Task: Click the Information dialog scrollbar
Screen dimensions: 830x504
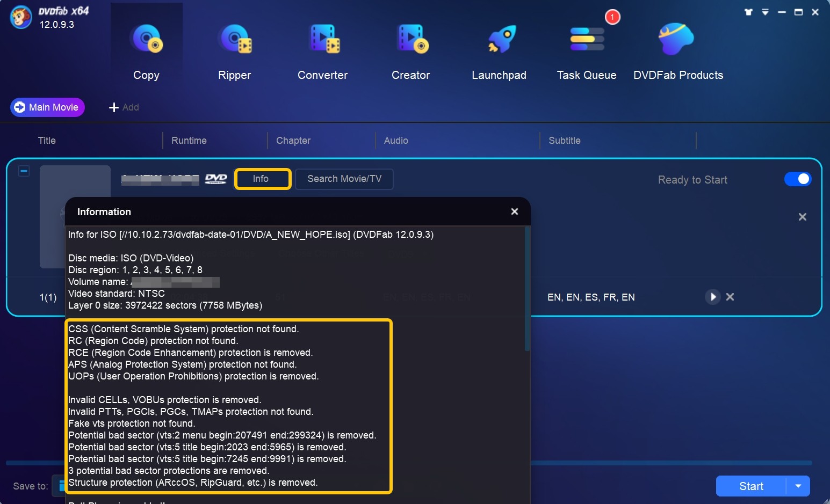Action: (528, 290)
